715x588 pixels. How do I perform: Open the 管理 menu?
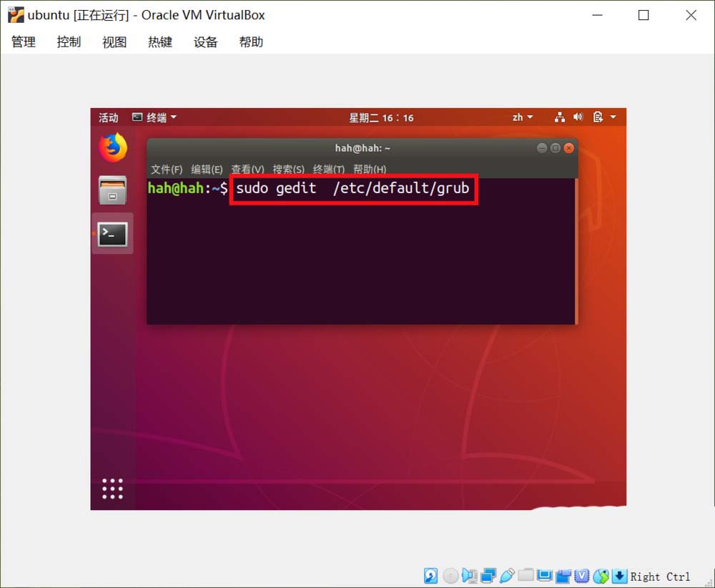pos(24,42)
